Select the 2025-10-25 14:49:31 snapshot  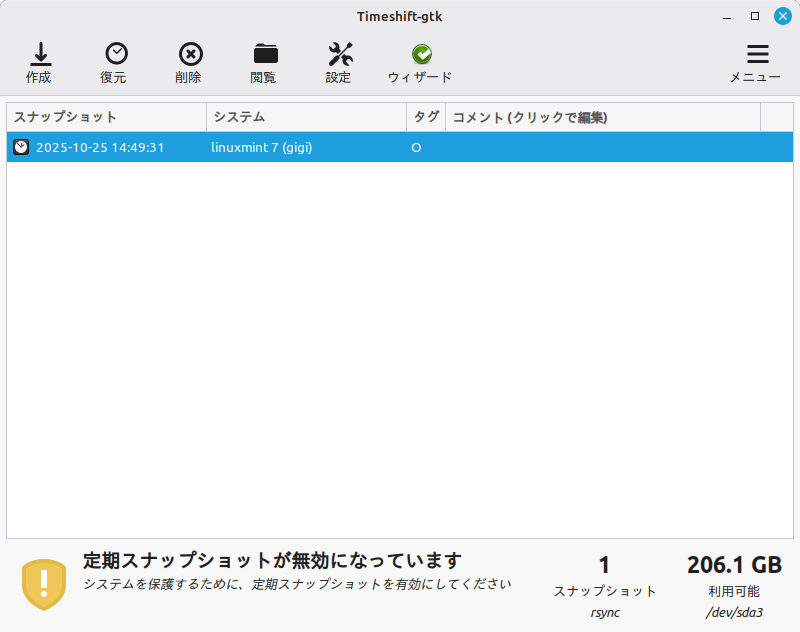pyautogui.click(x=100, y=147)
